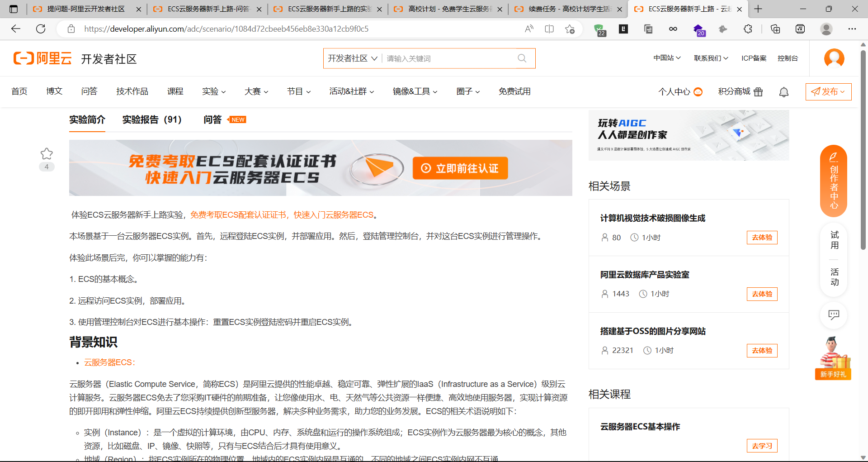The image size is (868, 462).
Task: Open the 发布 publish dropdown button
Action: [828, 92]
